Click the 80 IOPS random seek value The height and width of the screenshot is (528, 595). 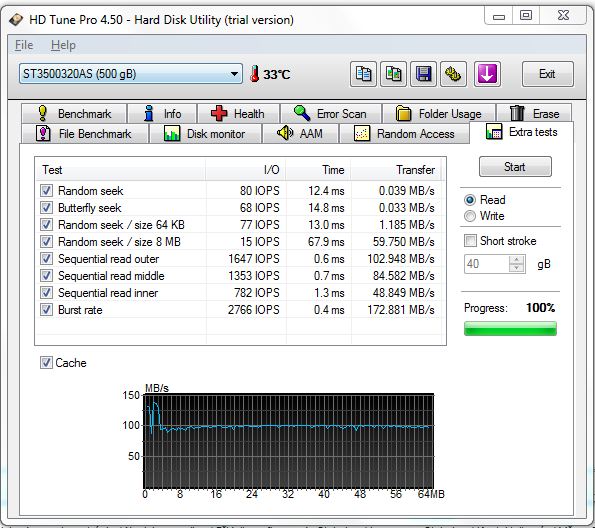click(260, 191)
